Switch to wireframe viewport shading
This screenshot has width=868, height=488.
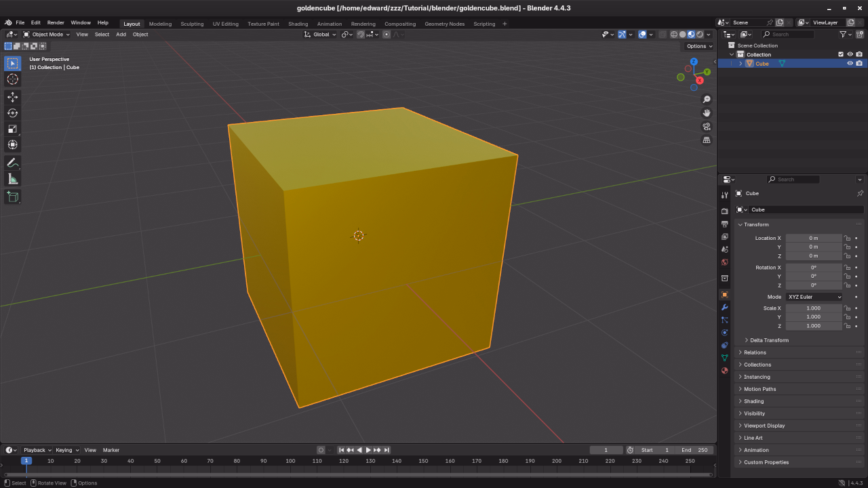tap(674, 35)
